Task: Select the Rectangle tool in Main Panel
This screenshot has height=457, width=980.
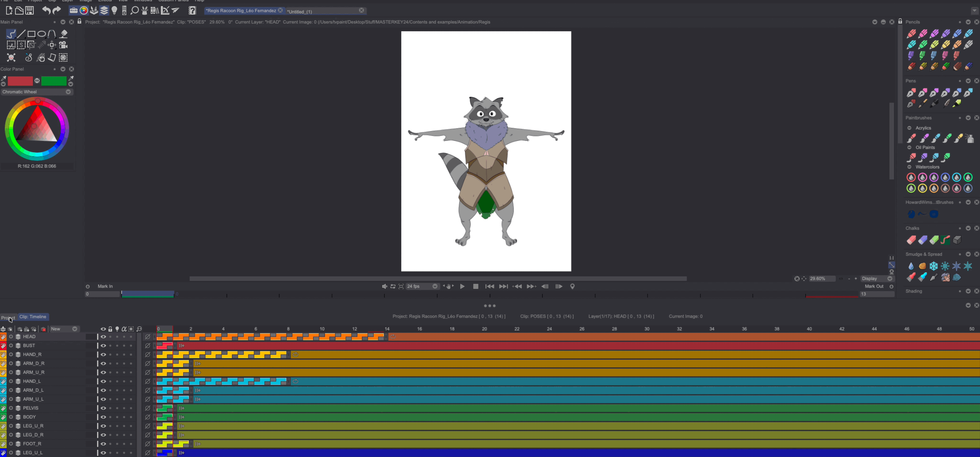Action: [x=32, y=33]
